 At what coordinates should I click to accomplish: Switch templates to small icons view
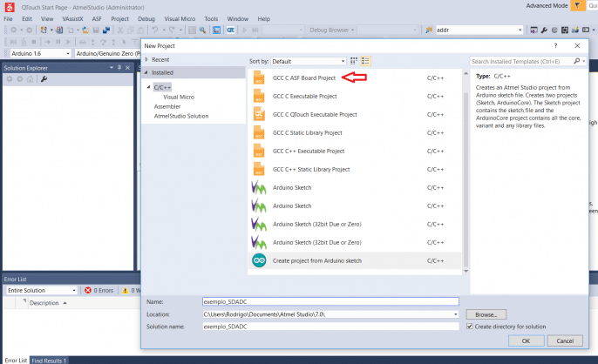(354, 62)
